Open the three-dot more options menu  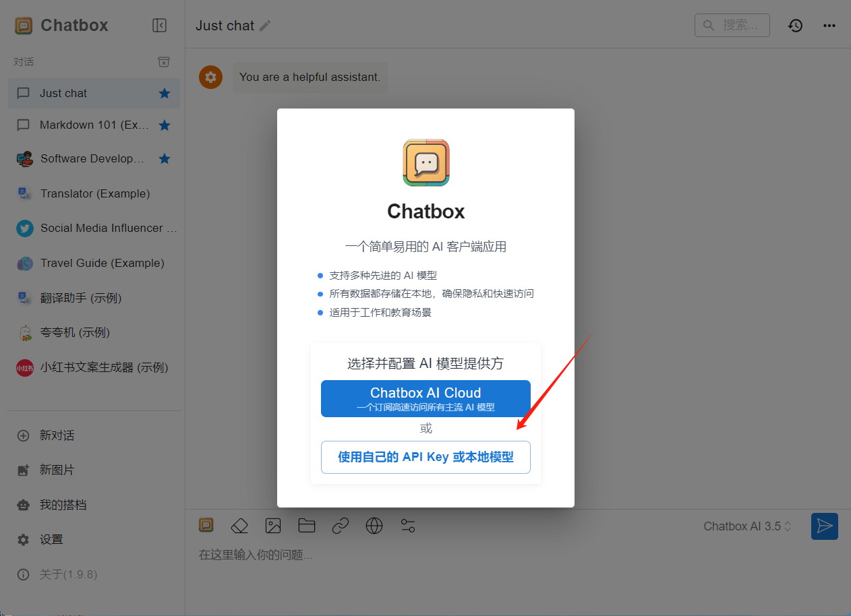829,26
